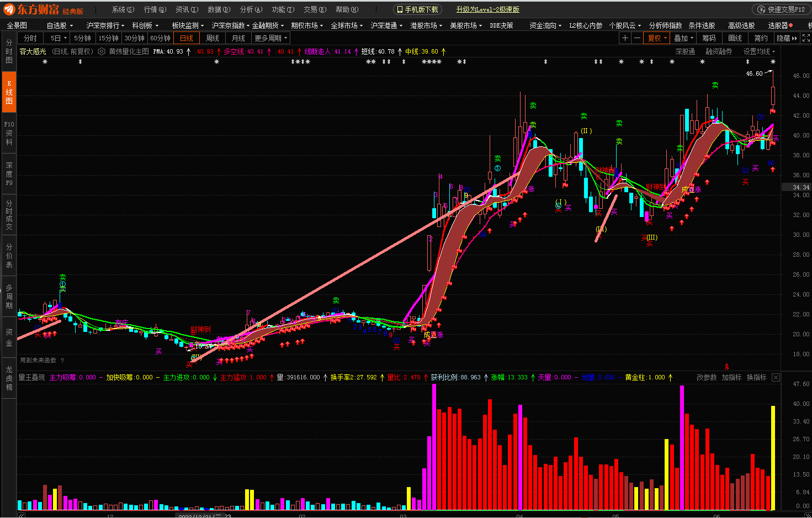Switch to 分时 period

coord(30,38)
